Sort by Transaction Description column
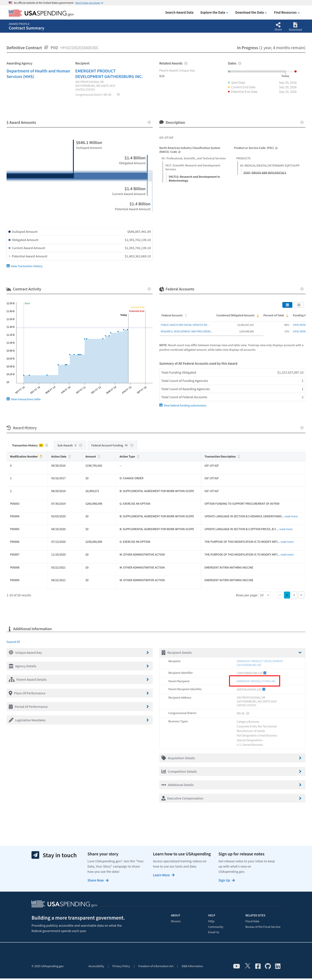 pos(239,456)
